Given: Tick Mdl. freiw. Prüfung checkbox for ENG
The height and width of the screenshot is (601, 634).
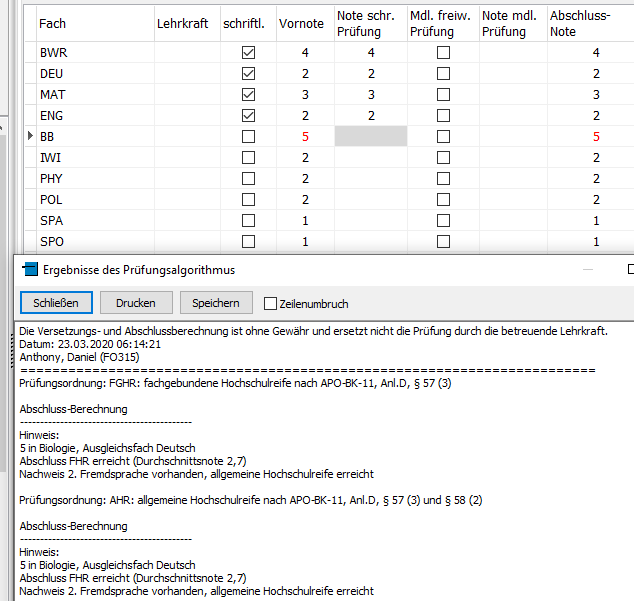Looking at the screenshot, I should point(443,116).
